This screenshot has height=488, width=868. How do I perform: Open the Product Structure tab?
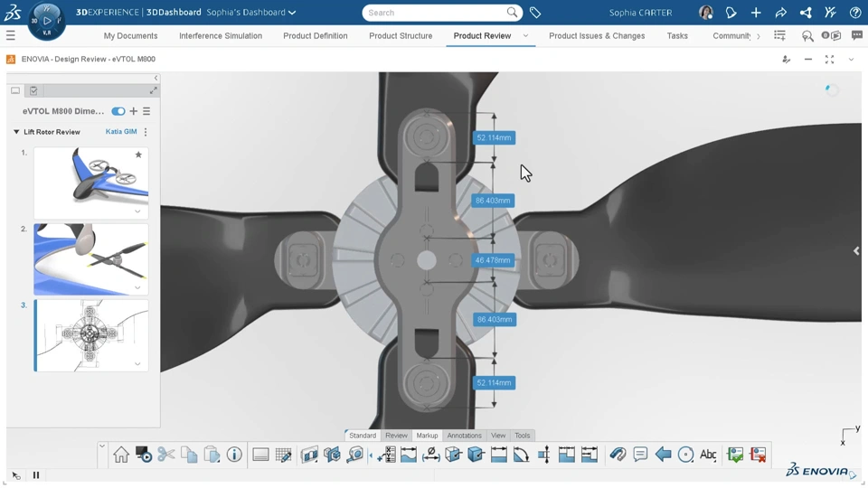coord(401,35)
